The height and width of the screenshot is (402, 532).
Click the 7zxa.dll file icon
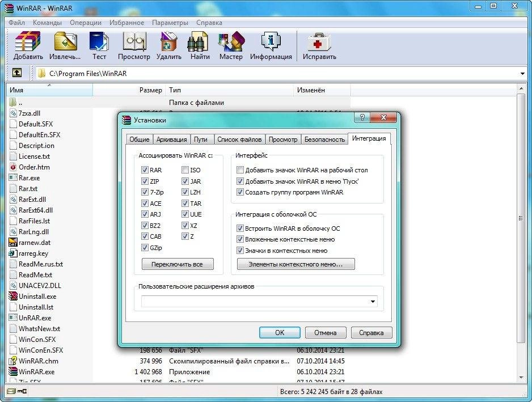coord(13,113)
